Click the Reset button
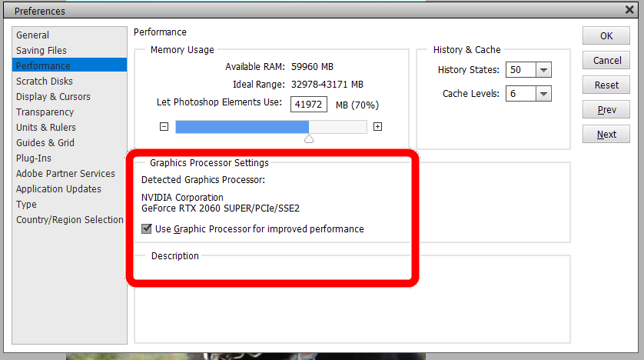 pyautogui.click(x=606, y=85)
